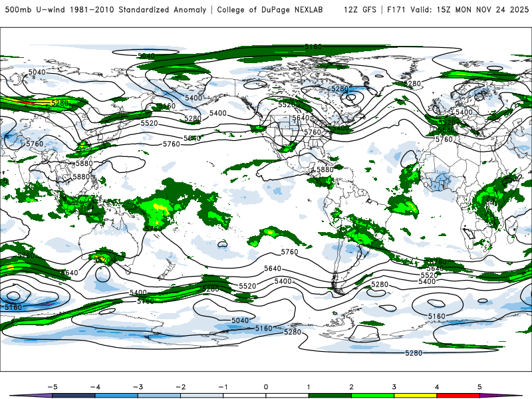Image resolution: width=532 pixels, height=399 pixels.
Task: Click the '12Z GFS' model run label
Action: pyautogui.click(x=360, y=10)
